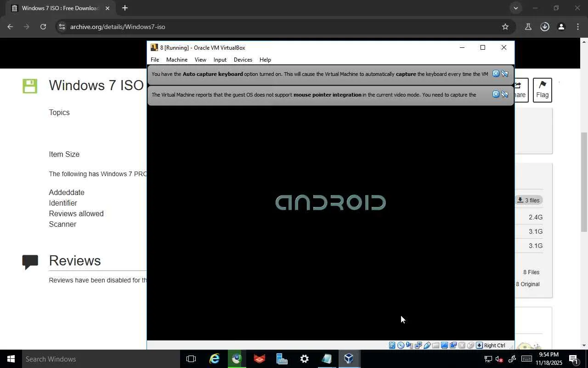
Task: Open Task View on the taskbar
Action: click(x=191, y=359)
